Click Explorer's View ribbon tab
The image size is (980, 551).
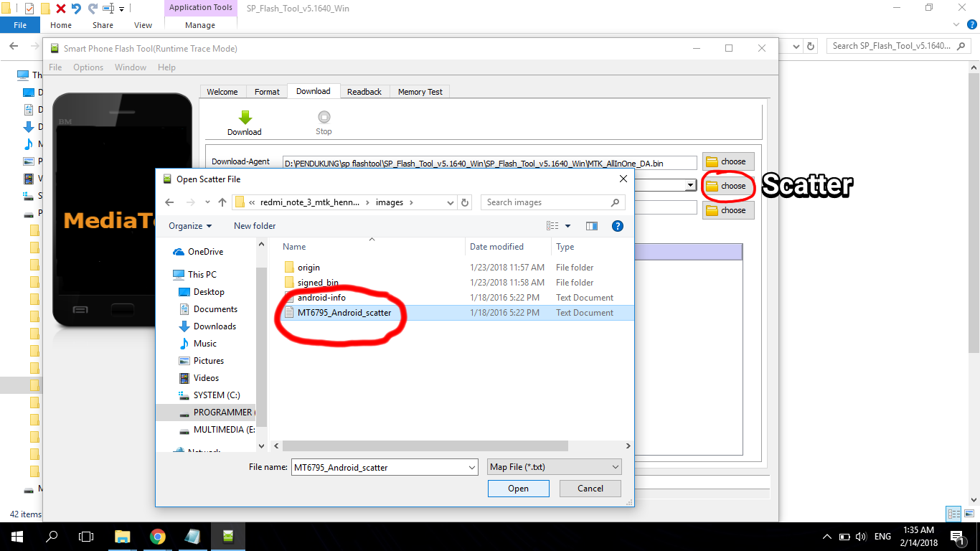[143, 25]
